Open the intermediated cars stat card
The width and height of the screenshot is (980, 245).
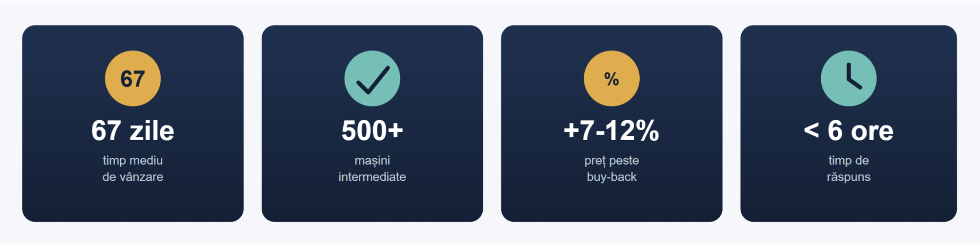[372, 123]
